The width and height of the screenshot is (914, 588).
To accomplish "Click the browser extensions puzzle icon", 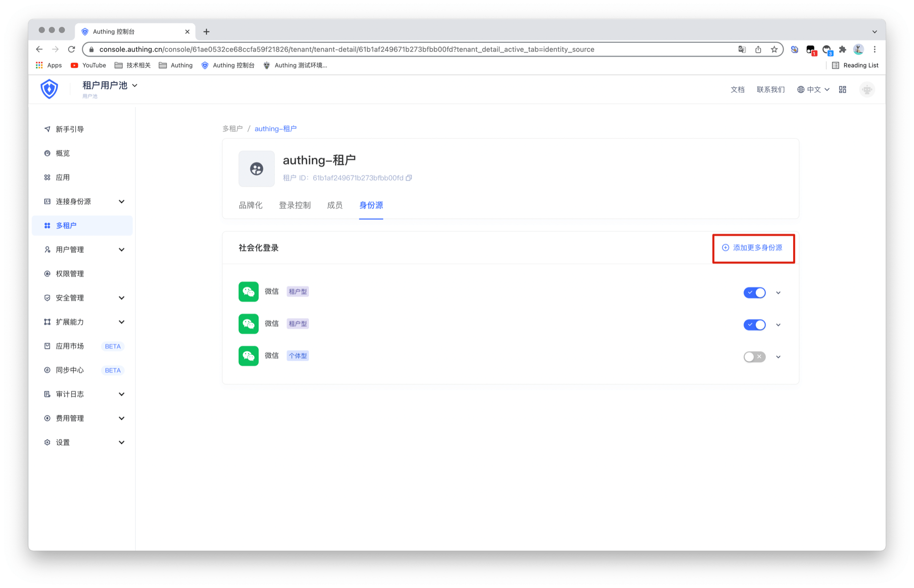I will [843, 50].
